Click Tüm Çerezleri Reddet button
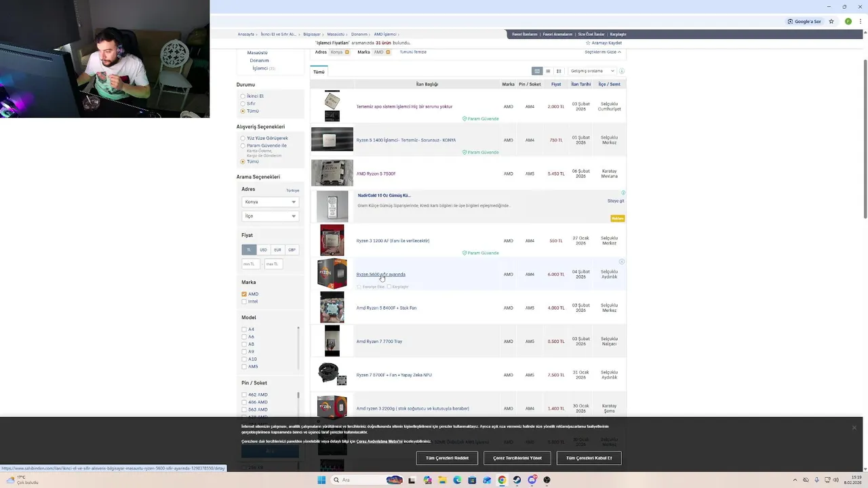 [x=448, y=458]
